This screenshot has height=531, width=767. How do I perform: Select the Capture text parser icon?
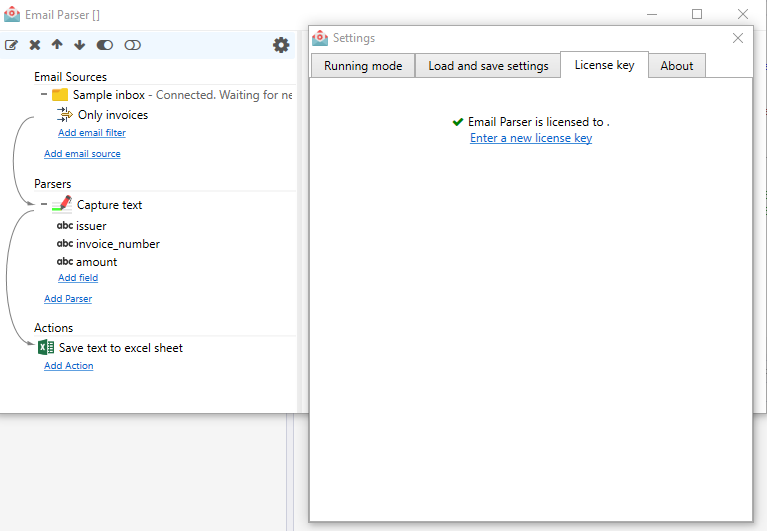point(62,204)
